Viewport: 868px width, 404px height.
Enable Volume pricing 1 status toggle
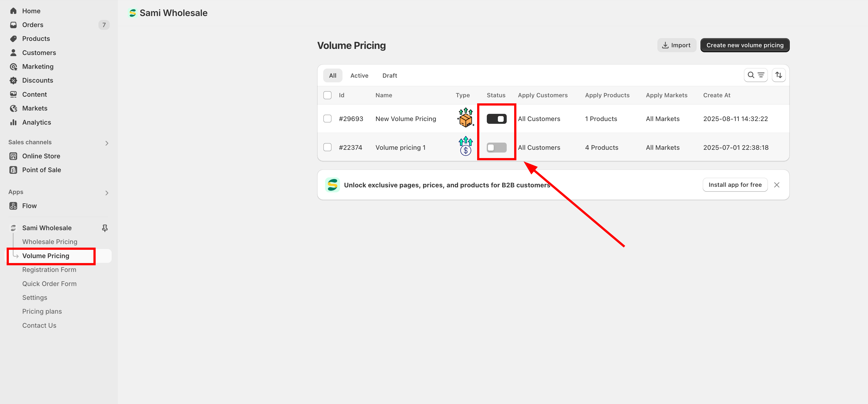tap(496, 148)
